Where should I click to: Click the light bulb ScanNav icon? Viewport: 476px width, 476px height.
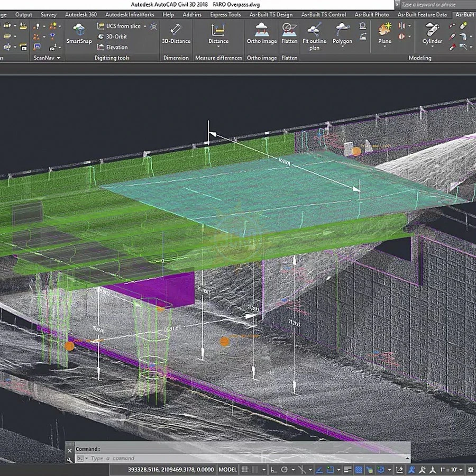click(38, 26)
